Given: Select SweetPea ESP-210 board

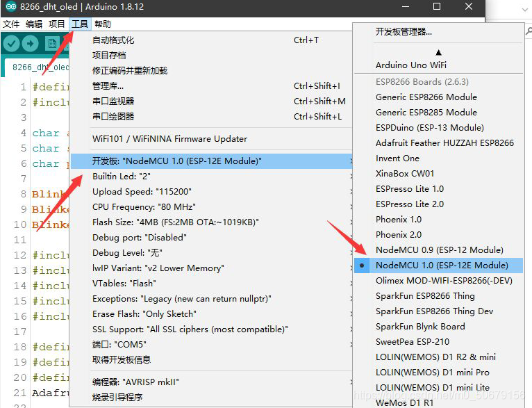Looking at the screenshot, I should tap(438, 342).
